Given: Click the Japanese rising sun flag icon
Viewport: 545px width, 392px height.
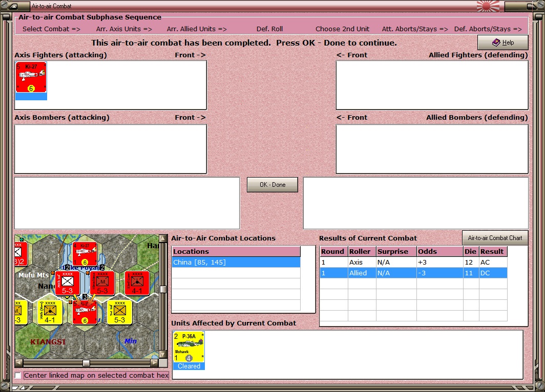Looking at the screenshot, I should (488, 6).
